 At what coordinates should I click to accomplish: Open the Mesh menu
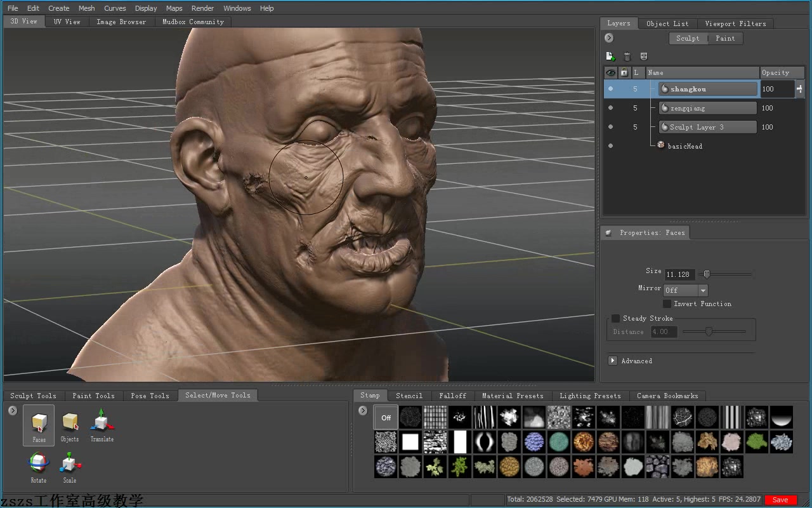[86, 8]
